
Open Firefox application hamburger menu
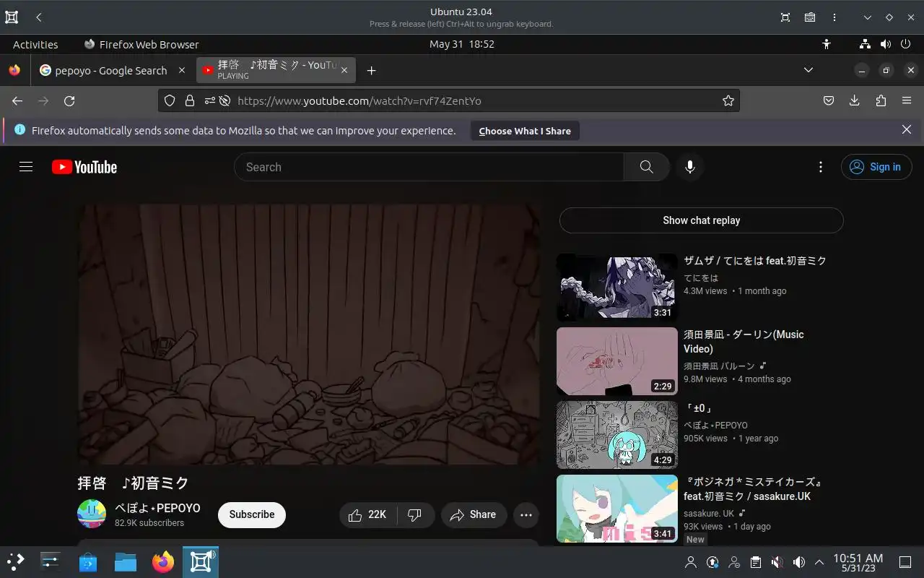907,100
